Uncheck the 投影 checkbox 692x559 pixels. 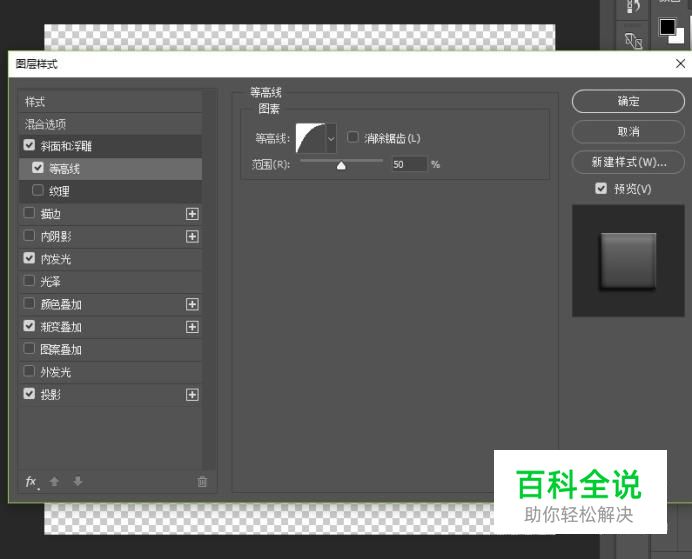click(x=29, y=394)
